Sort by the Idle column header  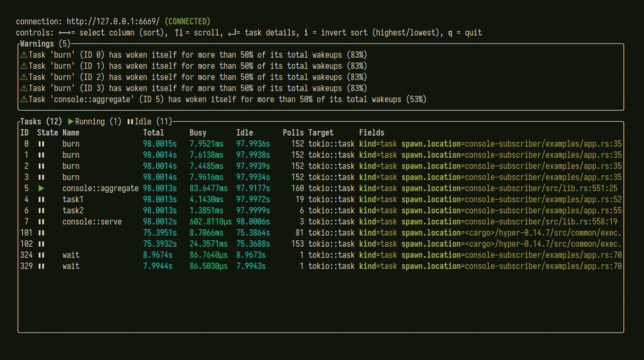[245, 133]
